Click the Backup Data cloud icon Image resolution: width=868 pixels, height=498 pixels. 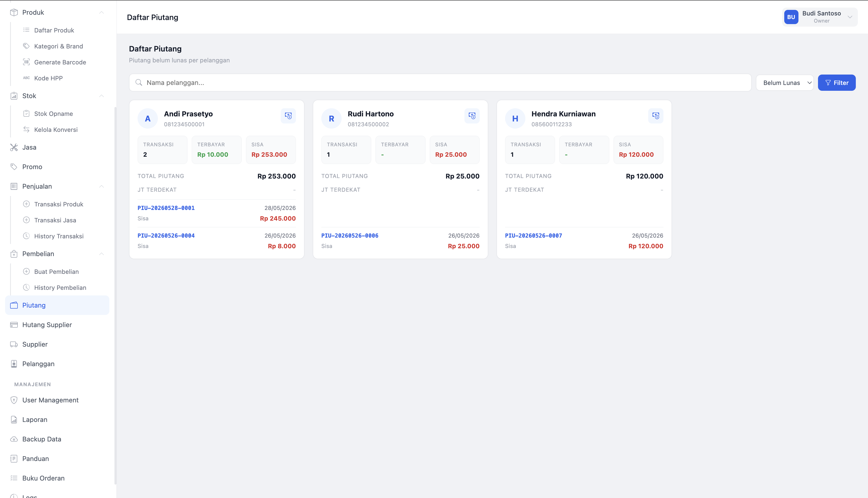[14, 439]
